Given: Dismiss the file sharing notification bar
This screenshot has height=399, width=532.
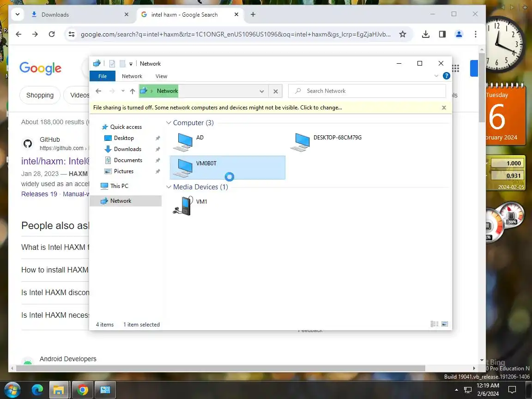Looking at the screenshot, I should (444, 108).
